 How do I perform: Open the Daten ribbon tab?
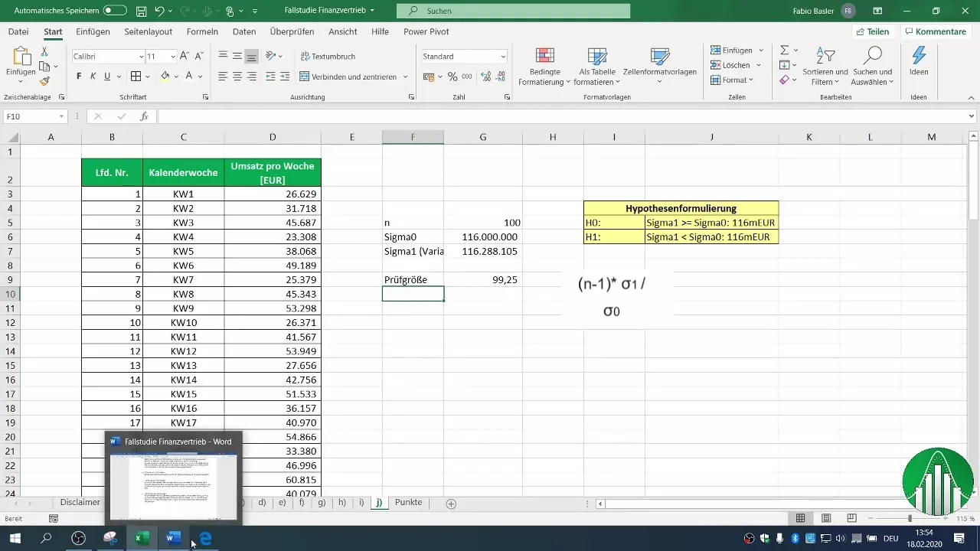pos(244,31)
